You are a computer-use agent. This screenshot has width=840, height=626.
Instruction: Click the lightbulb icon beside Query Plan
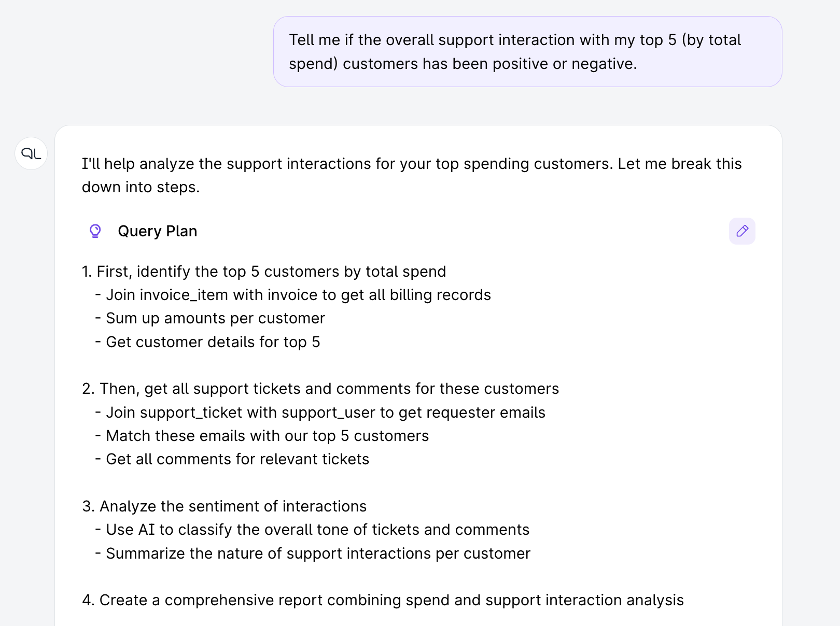[x=95, y=231]
